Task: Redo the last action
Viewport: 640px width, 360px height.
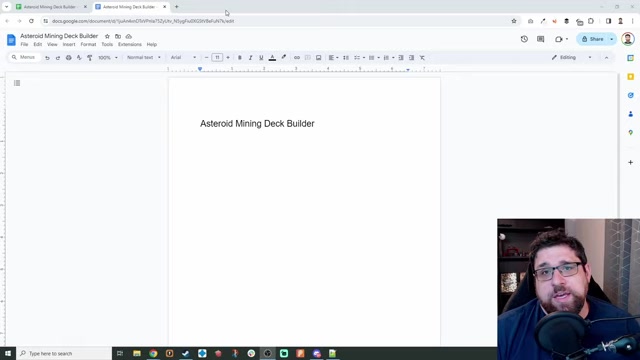Action: point(58,58)
